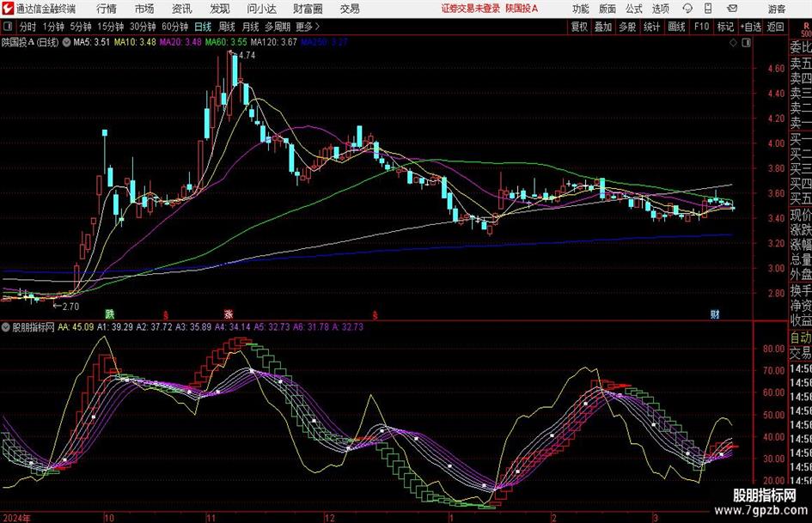Screen dimensions: 812x523
Task: Click the customer service headset icon
Action: pyautogui.click(x=687, y=9)
